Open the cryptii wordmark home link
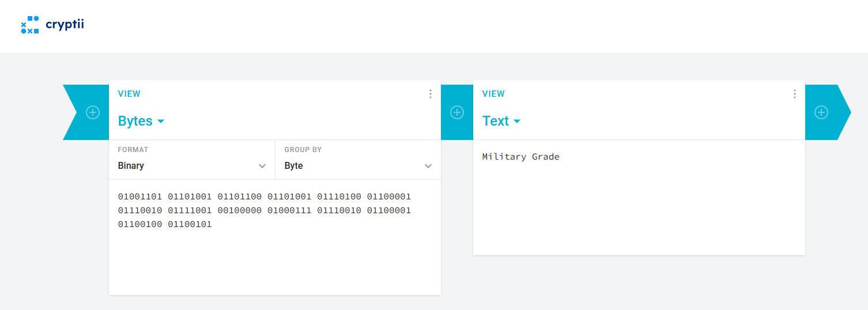The width and height of the screenshot is (868, 310). [65, 25]
